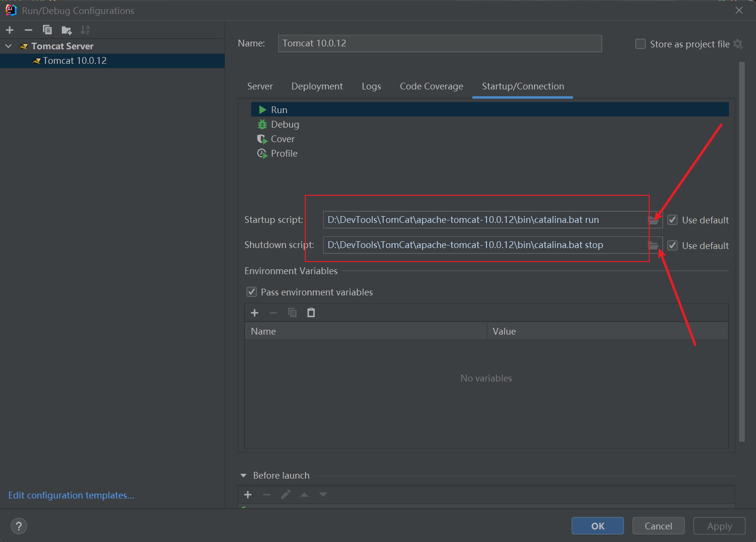Cancel the configuration dialog

pos(658,526)
